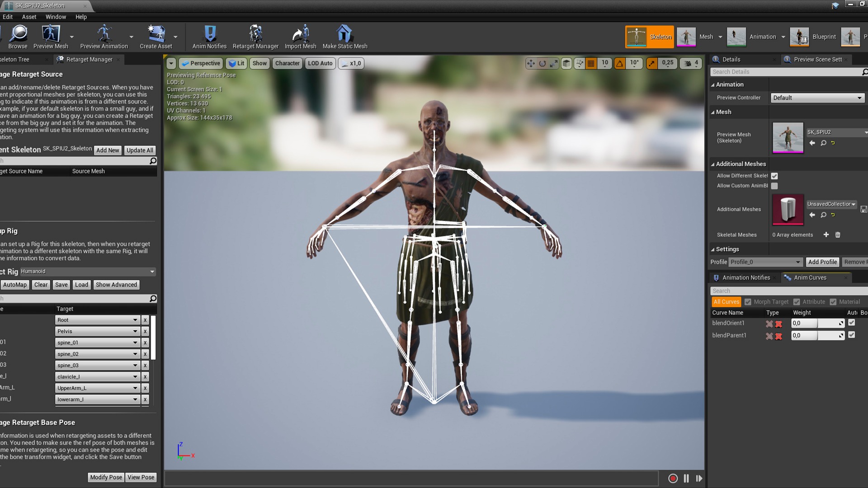Image resolution: width=868 pixels, height=488 pixels.
Task: Click the Import Mesh toolbar icon
Action: [300, 37]
